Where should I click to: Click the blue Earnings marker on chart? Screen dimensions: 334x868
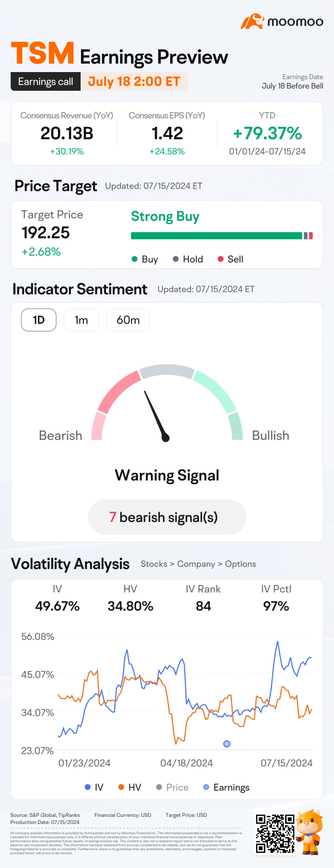227,744
